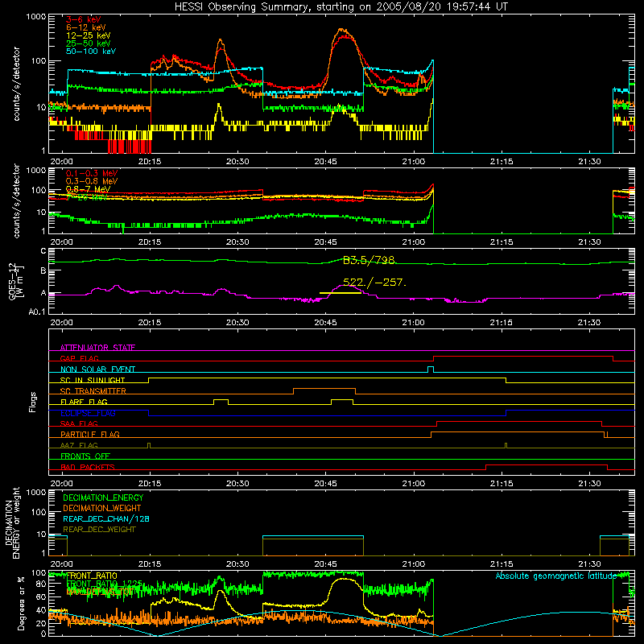Select the FLARE_FLAG label
The image size is (644, 644).
click(84, 402)
